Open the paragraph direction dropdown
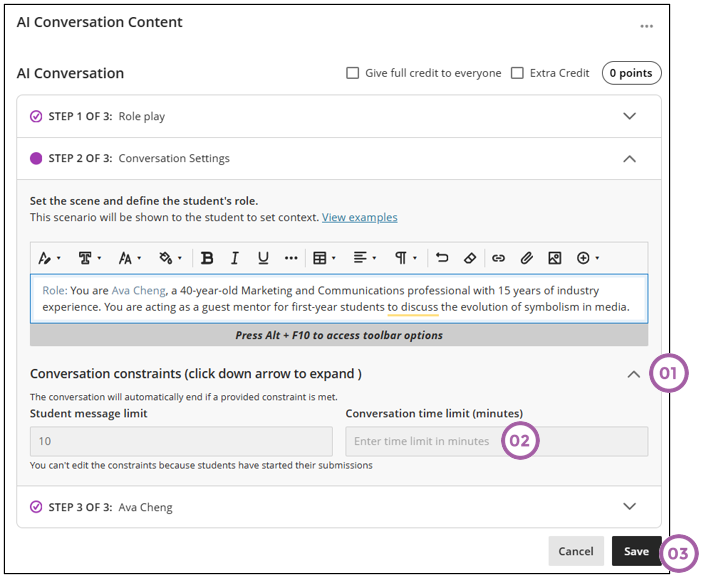This screenshot has width=701, height=581. (405, 258)
